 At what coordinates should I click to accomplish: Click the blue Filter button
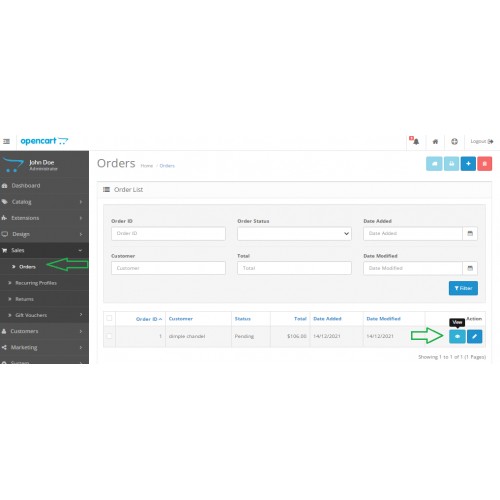(x=463, y=288)
